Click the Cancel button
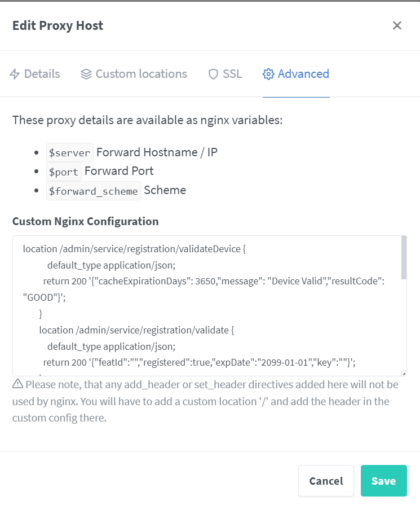This screenshot has height=505, width=420. [x=326, y=481]
